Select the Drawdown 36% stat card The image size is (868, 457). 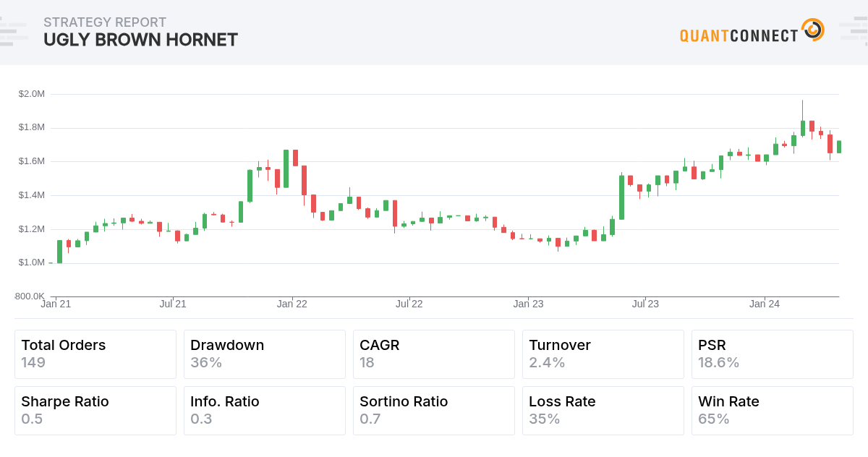pyautogui.click(x=265, y=354)
